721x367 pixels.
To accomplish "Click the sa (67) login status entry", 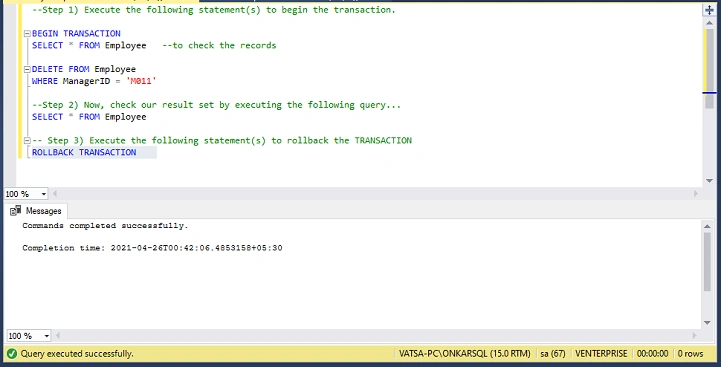I will [553, 354].
